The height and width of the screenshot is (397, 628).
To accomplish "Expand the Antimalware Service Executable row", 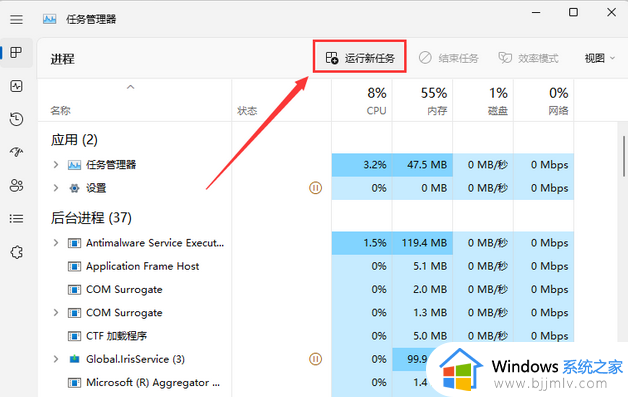I will pos(56,243).
